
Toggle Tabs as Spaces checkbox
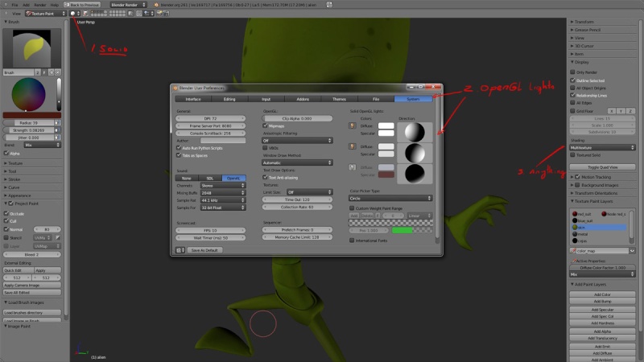point(179,155)
